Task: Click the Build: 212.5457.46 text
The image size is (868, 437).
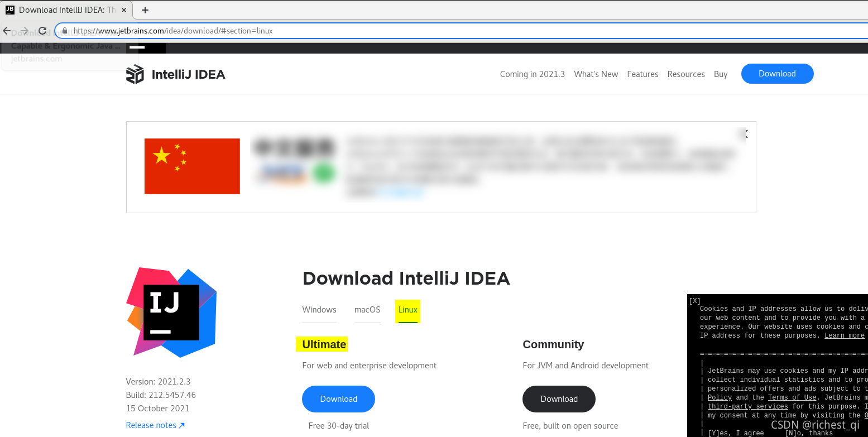Action: point(161,395)
